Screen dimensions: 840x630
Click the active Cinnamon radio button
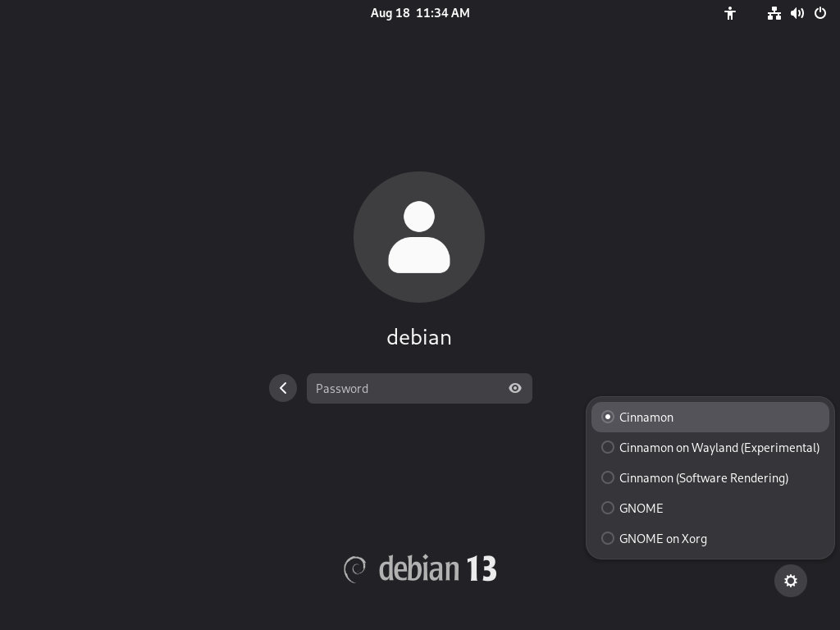click(x=608, y=417)
